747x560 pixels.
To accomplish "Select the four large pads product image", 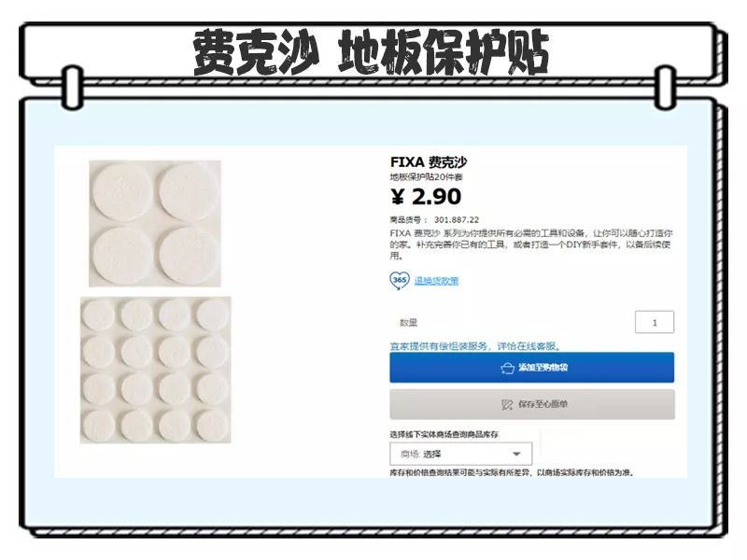I will 155,223.
